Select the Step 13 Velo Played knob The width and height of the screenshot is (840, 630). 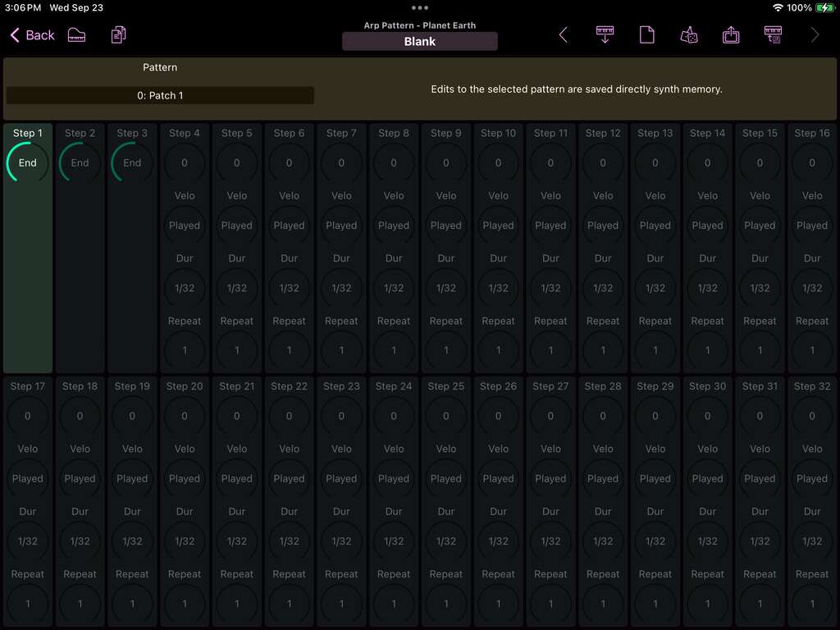click(x=655, y=226)
